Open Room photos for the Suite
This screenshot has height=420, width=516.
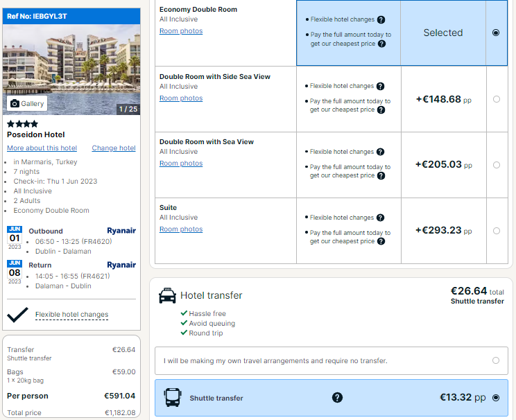tap(181, 229)
